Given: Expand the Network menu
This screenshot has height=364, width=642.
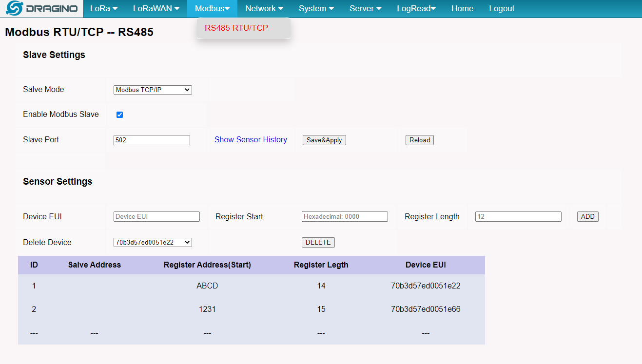Looking at the screenshot, I should [x=264, y=8].
